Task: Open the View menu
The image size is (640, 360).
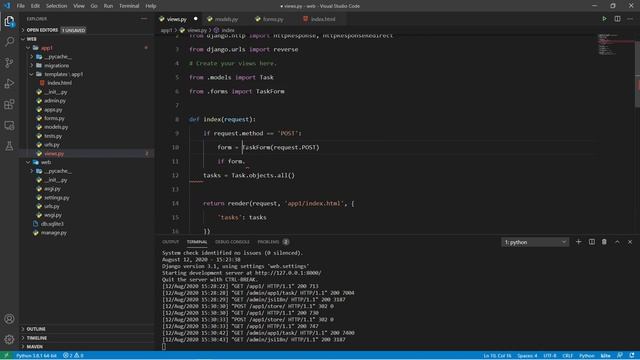Action: 79,6
